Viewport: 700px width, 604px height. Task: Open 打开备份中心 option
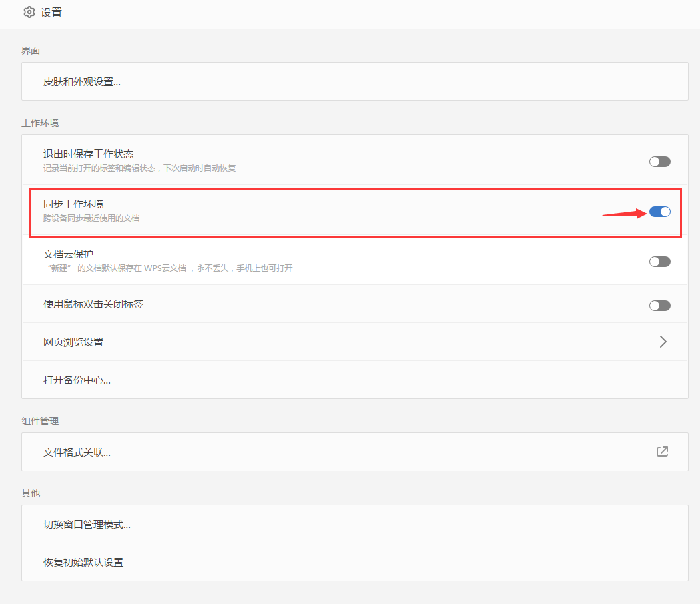point(355,380)
